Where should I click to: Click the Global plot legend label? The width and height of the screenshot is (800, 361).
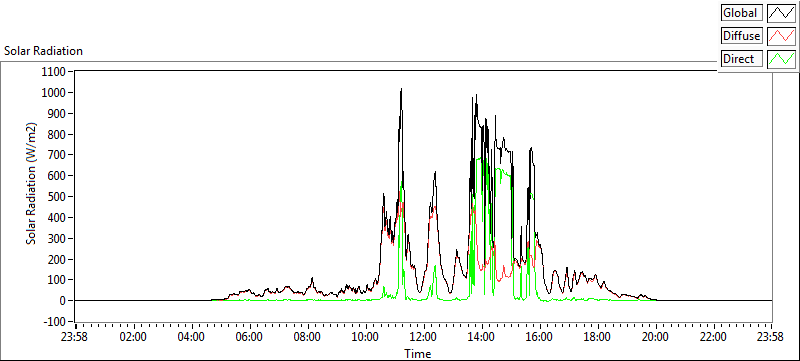click(742, 12)
